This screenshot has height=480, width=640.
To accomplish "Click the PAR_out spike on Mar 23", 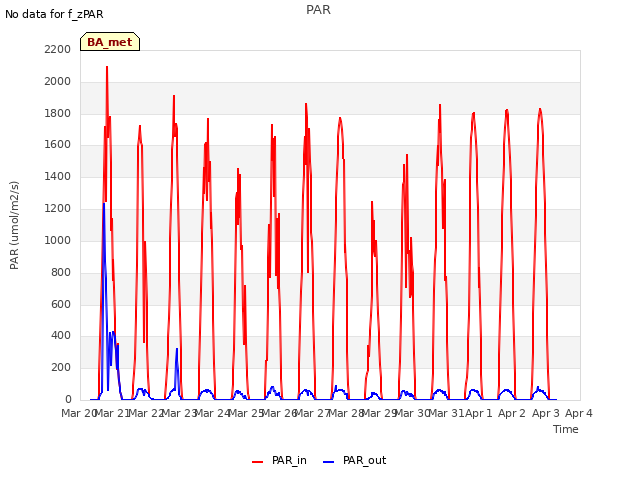I will click(177, 349).
